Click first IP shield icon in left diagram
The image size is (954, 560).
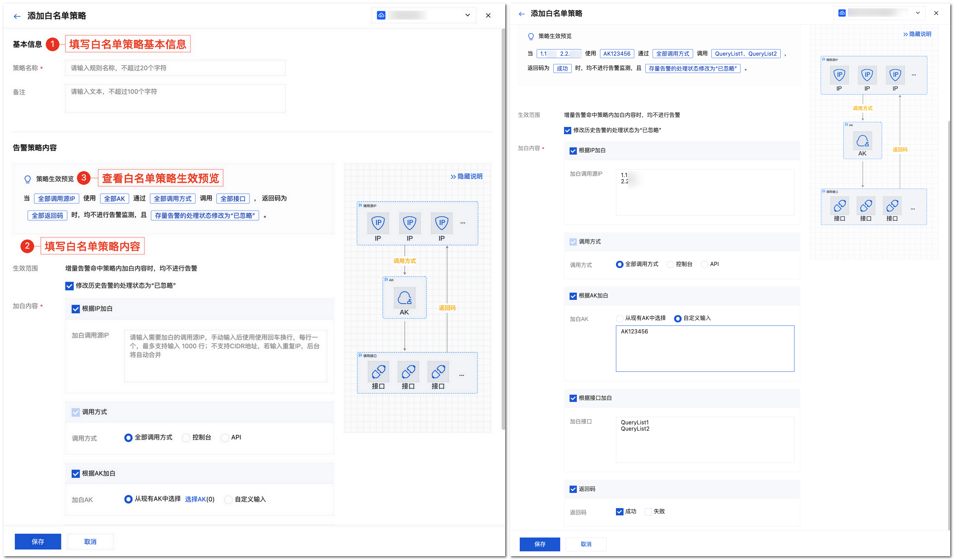pyautogui.click(x=378, y=223)
